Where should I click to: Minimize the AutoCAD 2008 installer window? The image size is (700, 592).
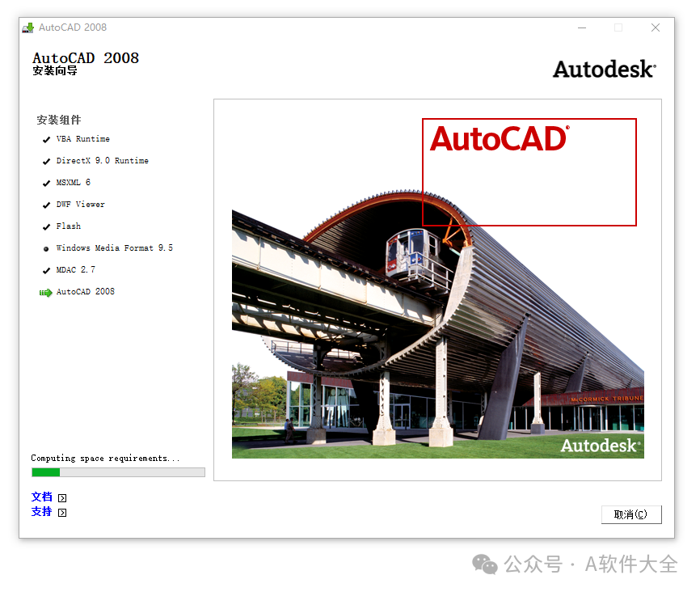pyautogui.click(x=582, y=27)
